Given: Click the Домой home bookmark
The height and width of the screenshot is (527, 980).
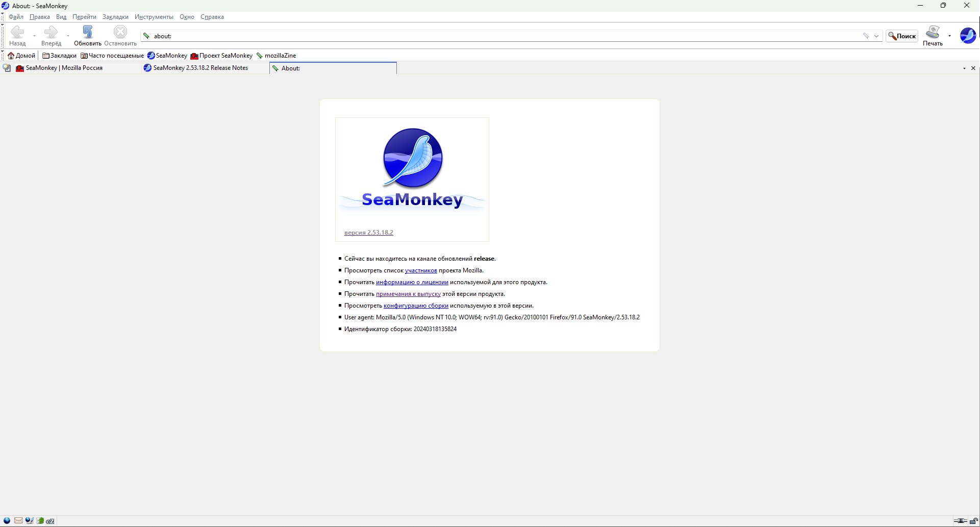Looking at the screenshot, I should [x=21, y=56].
